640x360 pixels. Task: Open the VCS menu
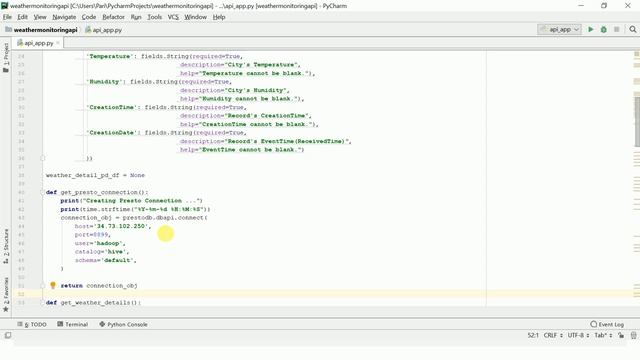pos(173,17)
